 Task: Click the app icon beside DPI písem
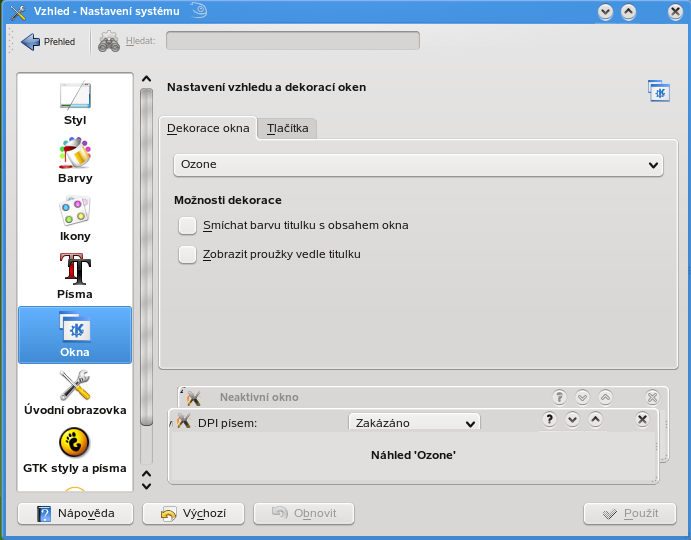coord(184,421)
